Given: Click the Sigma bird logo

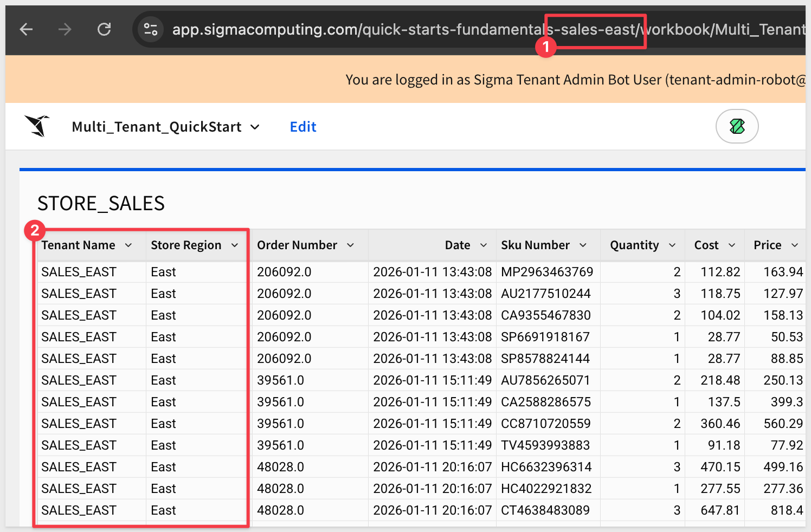Looking at the screenshot, I should [37, 126].
